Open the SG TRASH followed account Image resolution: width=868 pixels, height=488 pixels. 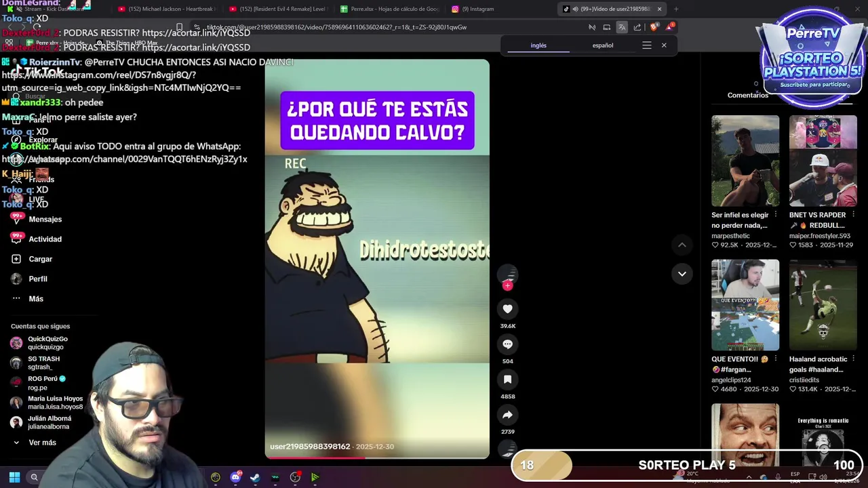click(35, 363)
